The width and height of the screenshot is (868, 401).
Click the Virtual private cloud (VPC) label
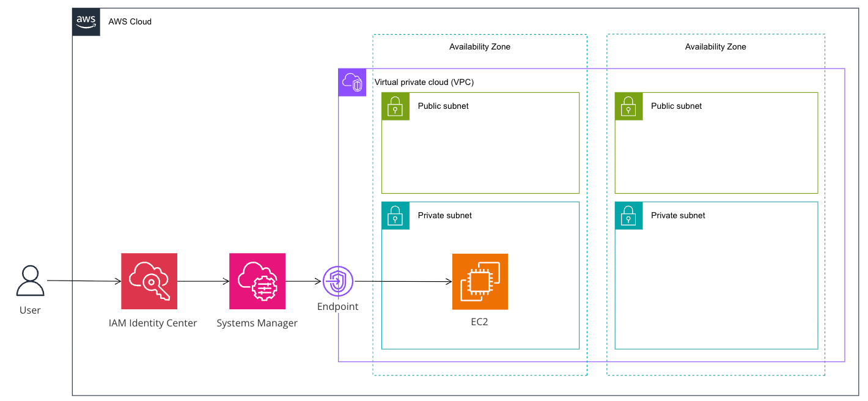(424, 82)
